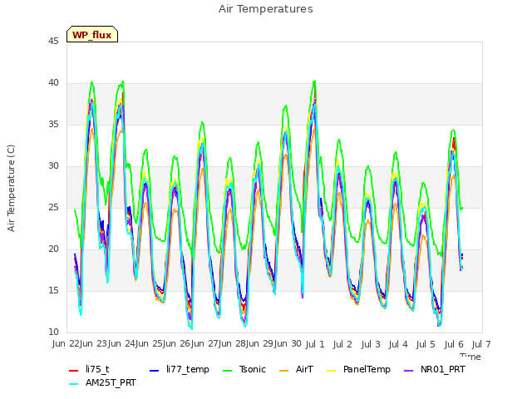Toggle the AM25T_PRT legend entry
532x399 pixels.
(x=102, y=383)
